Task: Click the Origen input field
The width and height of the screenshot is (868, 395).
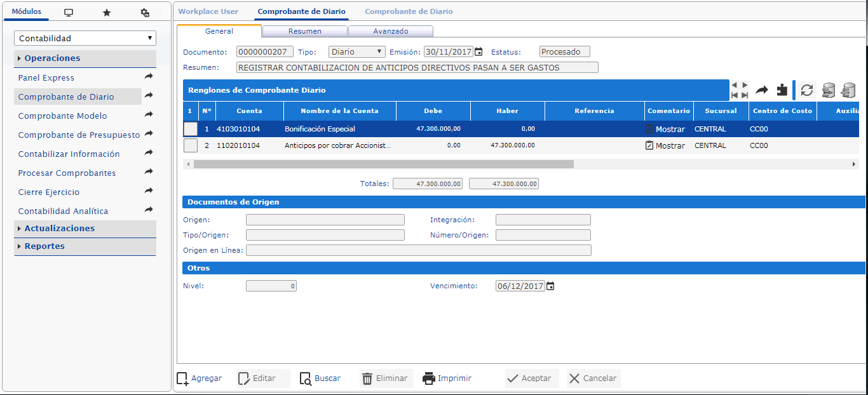Action: pos(325,220)
